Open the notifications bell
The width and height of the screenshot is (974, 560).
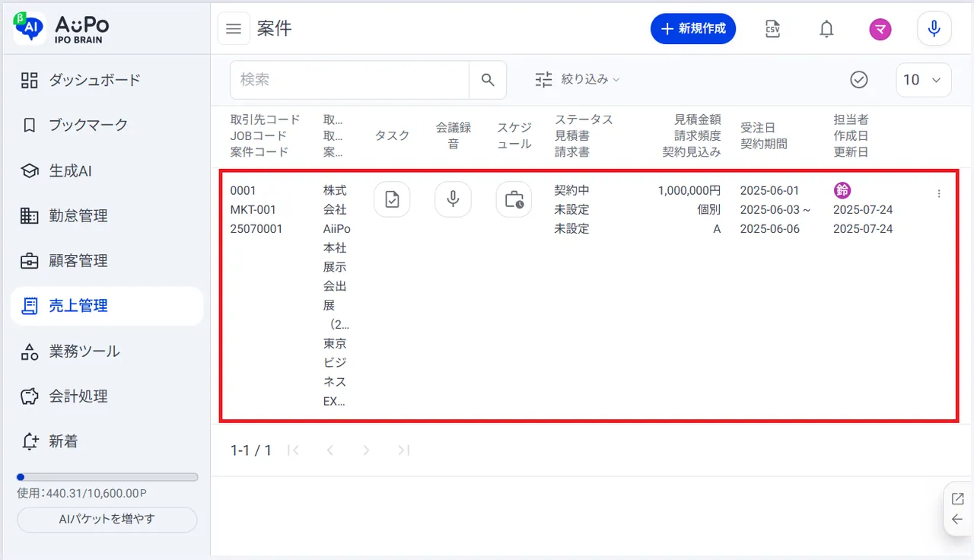click(x=826, y=29)
